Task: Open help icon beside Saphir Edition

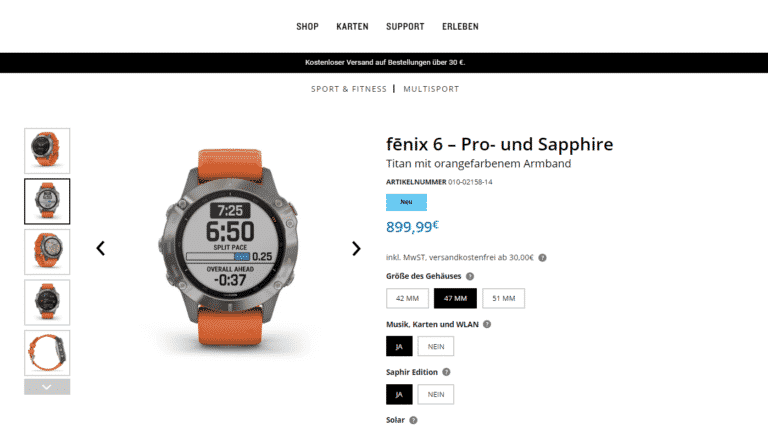Action: click(446, 372)
